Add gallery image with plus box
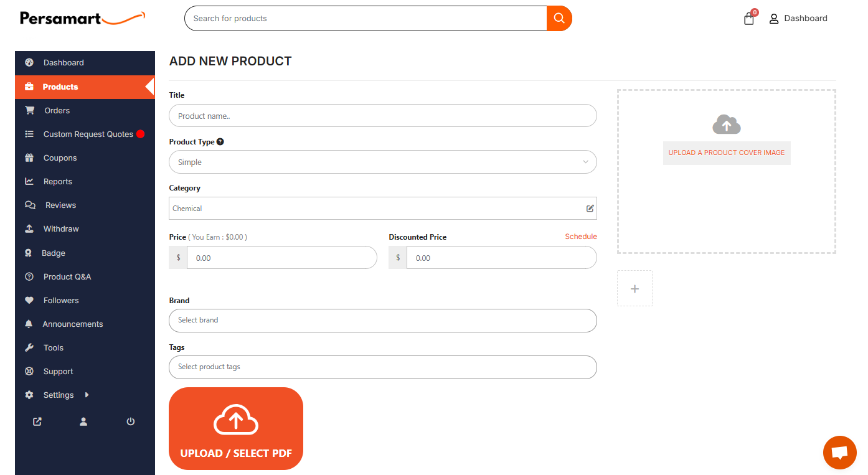 pyautogui.click(x=634, y=288)
